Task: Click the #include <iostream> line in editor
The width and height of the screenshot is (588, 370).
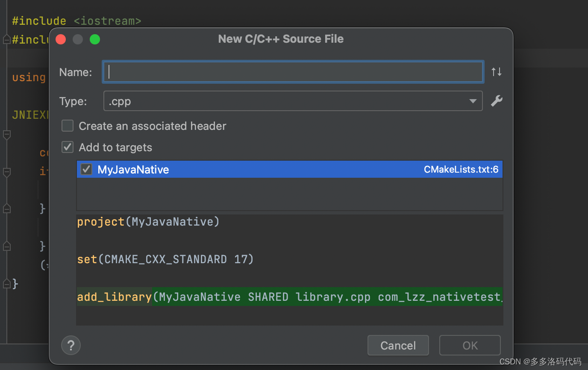Action: point(76,21)
